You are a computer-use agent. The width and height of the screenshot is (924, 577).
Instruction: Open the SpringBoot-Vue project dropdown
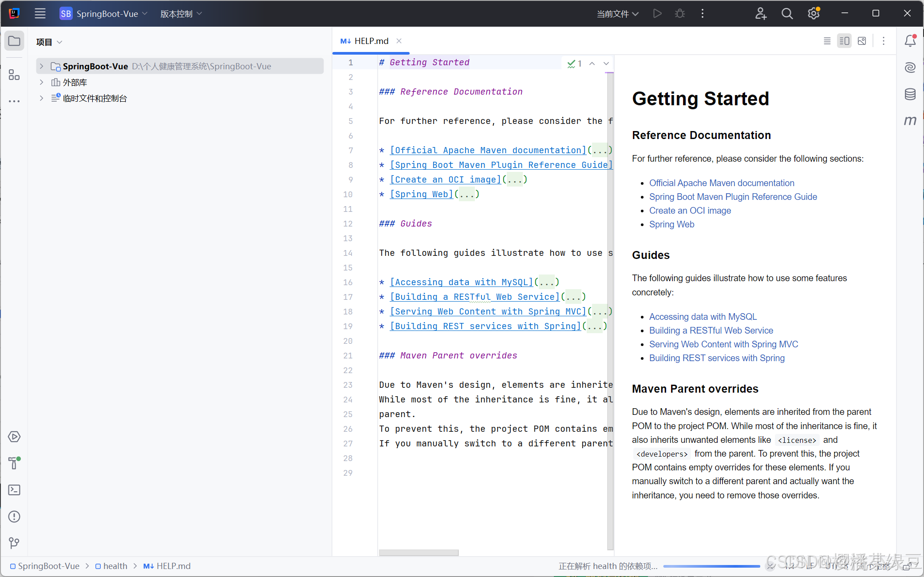pos(103,14)
